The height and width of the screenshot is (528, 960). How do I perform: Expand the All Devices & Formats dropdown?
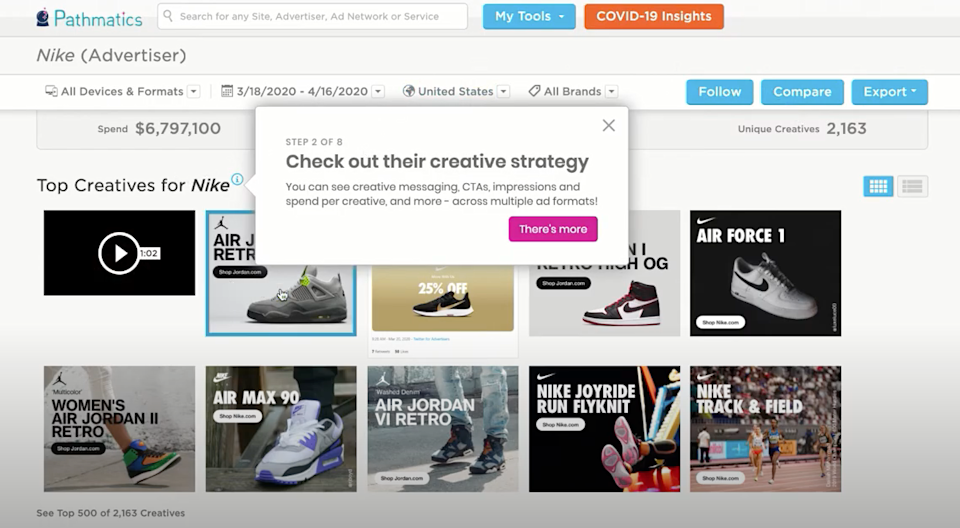click(193, 91)
